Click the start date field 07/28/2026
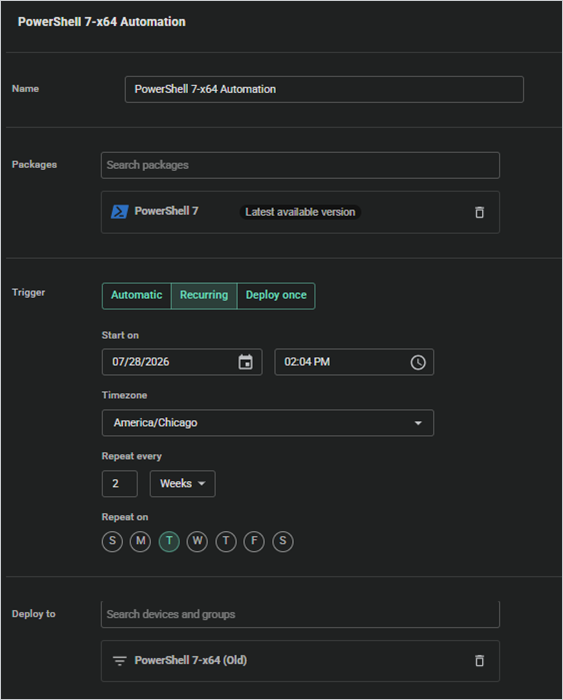The image size is (563, 700). pos(182,362)
